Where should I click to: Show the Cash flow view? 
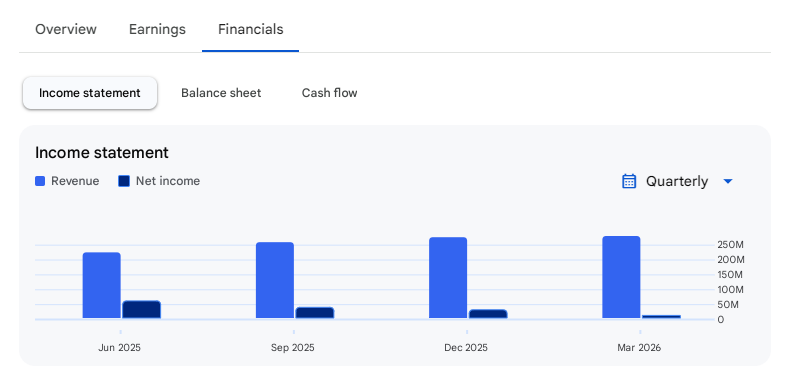[x=330, y=93]
